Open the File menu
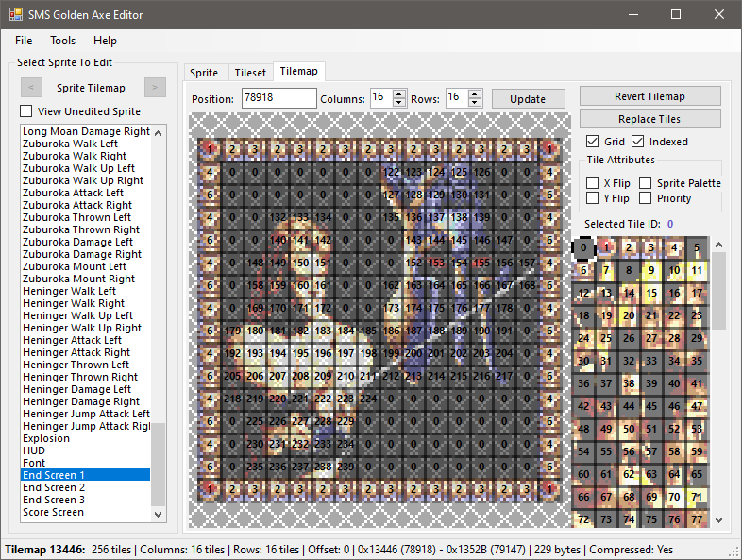Screen dimensions: 742x560 (24, 41)
